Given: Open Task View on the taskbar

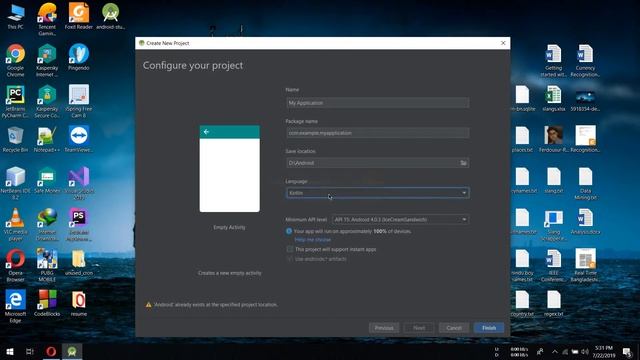Looking at the screenshot, I should coord(29,351).
